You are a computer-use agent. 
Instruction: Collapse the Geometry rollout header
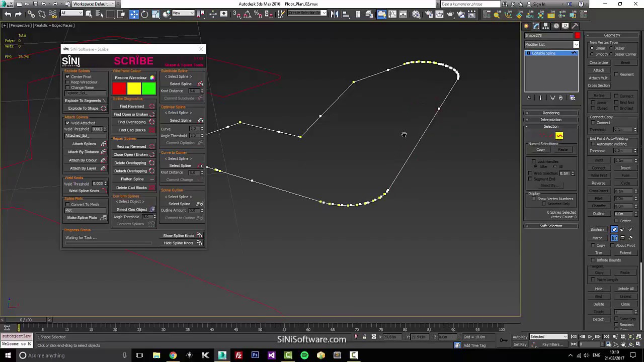(x=612, y=35)
